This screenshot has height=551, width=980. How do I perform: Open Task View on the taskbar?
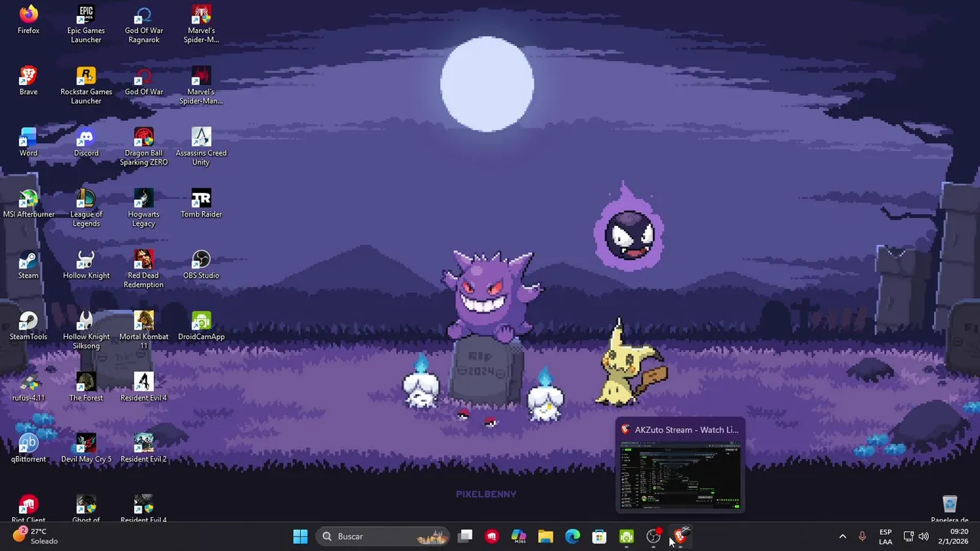click(x=465, y=536)
